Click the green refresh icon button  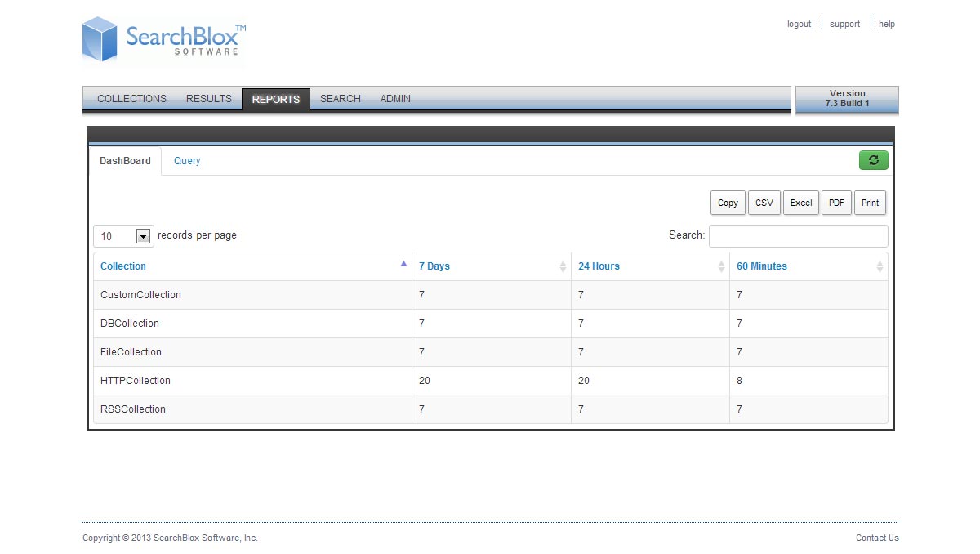[x=873, y=160]
